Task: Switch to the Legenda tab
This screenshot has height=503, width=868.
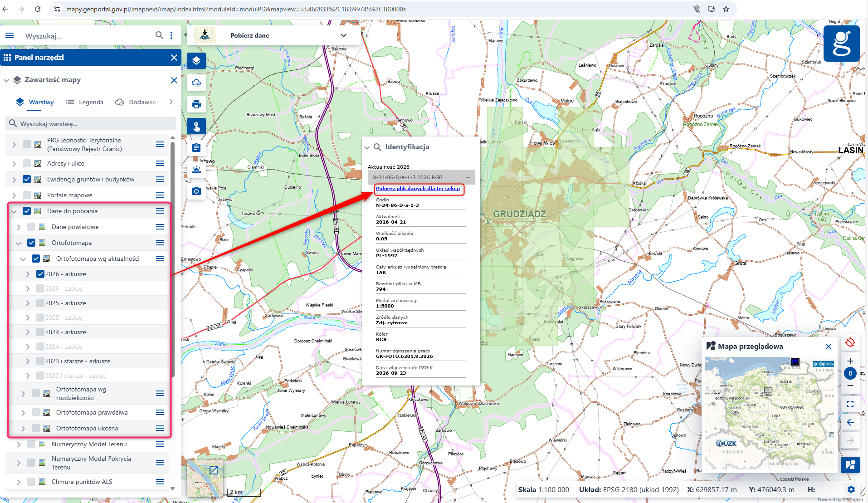Action: 85,102
